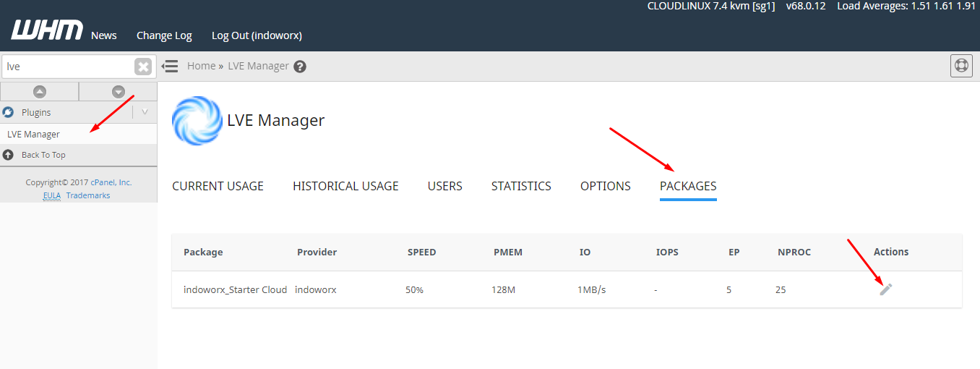Click the LVE Manager swirl logo
980x369 pixels.
click(x=197, y=121)
